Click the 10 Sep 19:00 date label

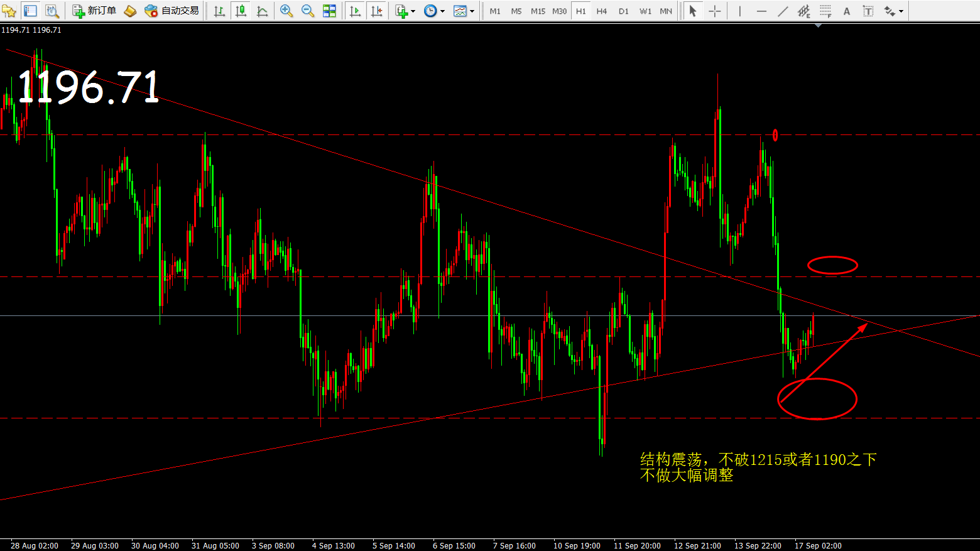click(x=577, y=545)
